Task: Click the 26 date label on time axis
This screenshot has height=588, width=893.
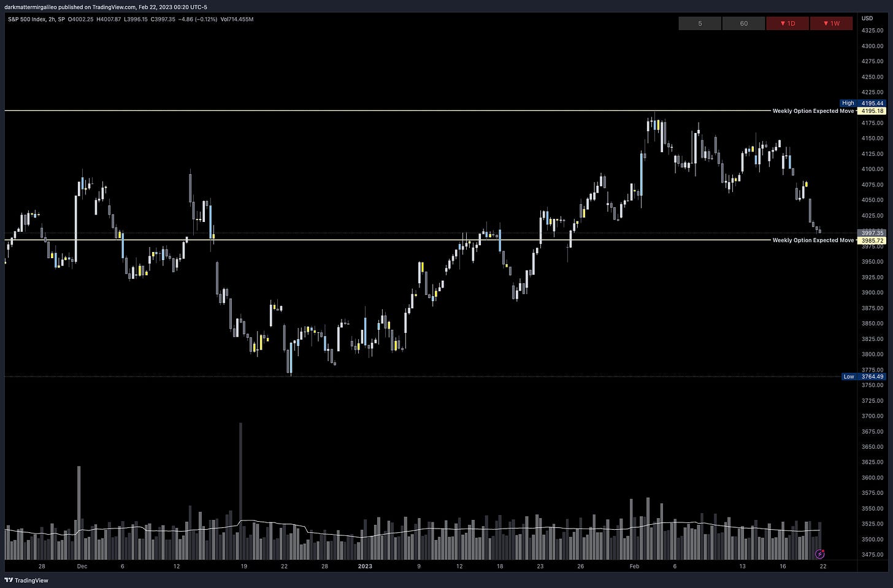Action: [580, 567]
